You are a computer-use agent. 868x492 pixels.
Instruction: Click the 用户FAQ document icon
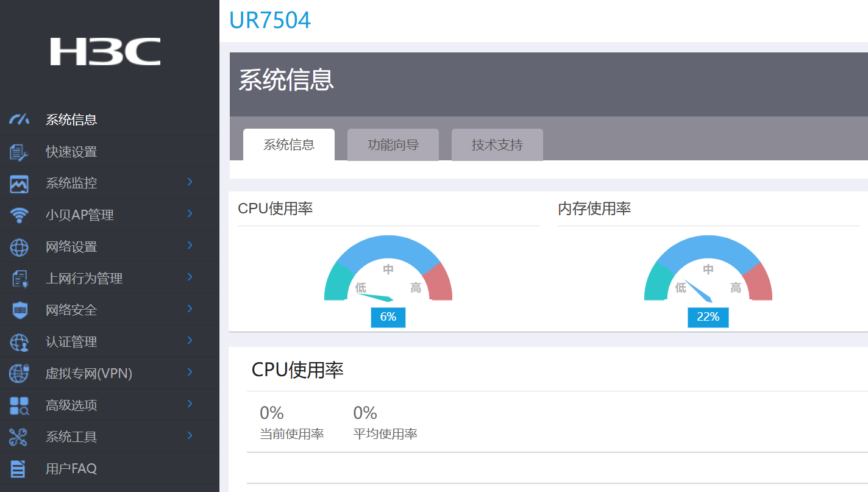pos(19,469)
